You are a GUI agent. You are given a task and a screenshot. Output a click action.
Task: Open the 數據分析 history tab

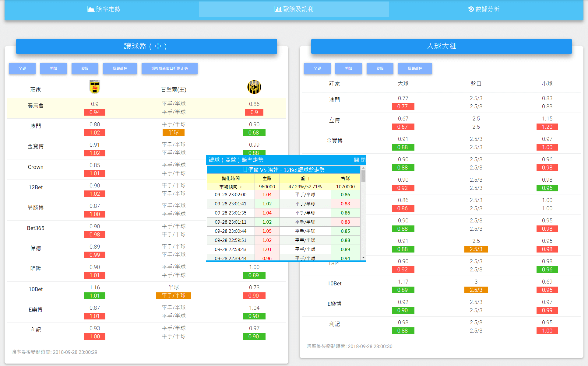pos(484,9)
